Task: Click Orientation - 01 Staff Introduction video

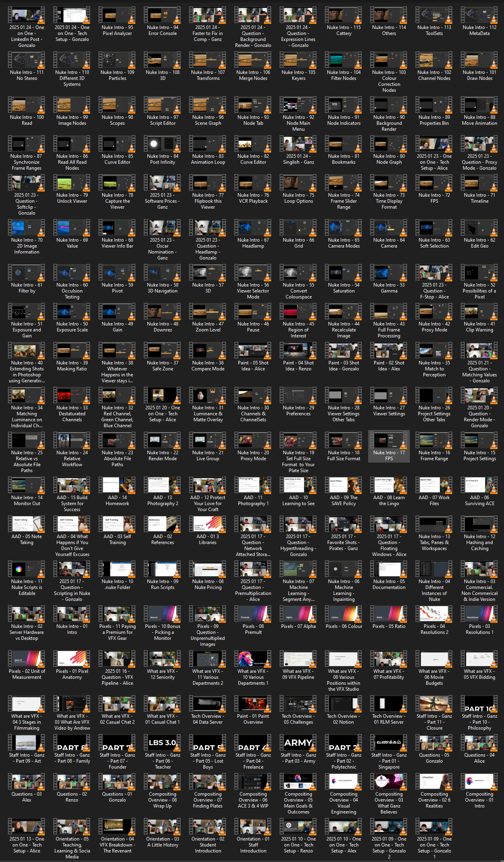Action: coord(253,827)
